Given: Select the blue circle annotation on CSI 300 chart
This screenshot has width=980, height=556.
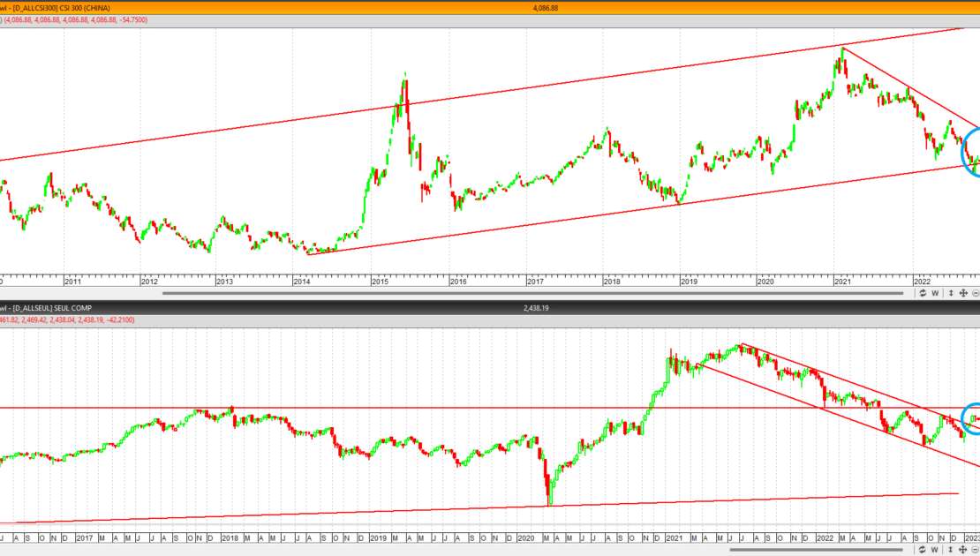Looking at the screenshot, I should [971, 152].
